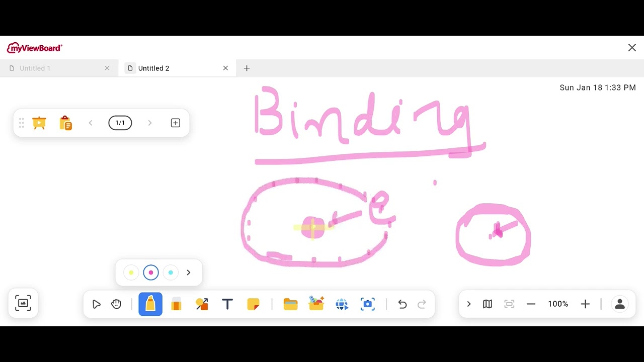Collapse the zoom toolbar with chevron
644x362 pixels.
pos(469,304)
